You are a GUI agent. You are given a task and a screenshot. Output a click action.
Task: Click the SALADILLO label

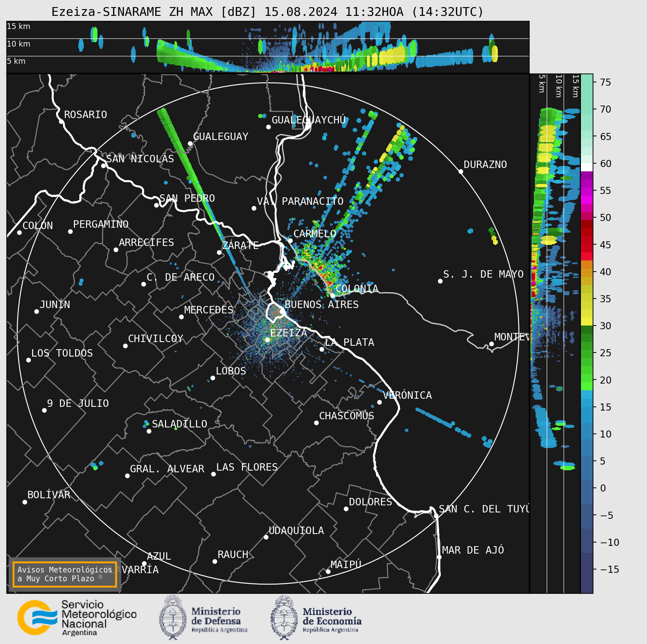click(x=180, y=424)
